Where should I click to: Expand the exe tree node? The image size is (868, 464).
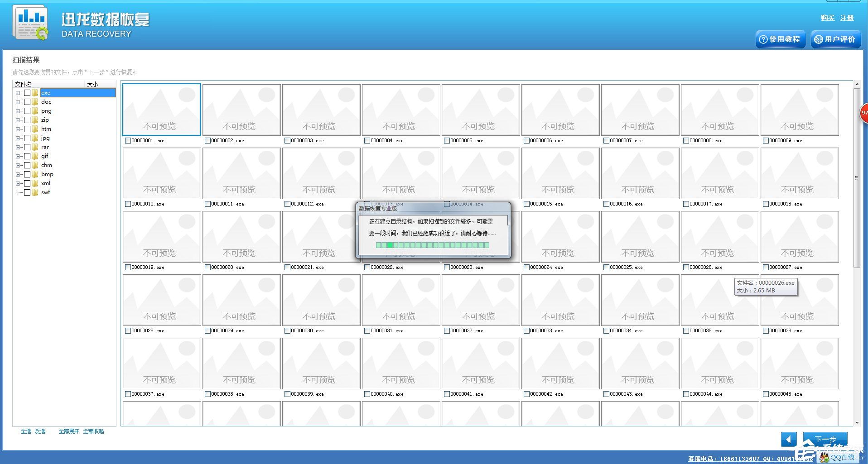pos(18,93)
